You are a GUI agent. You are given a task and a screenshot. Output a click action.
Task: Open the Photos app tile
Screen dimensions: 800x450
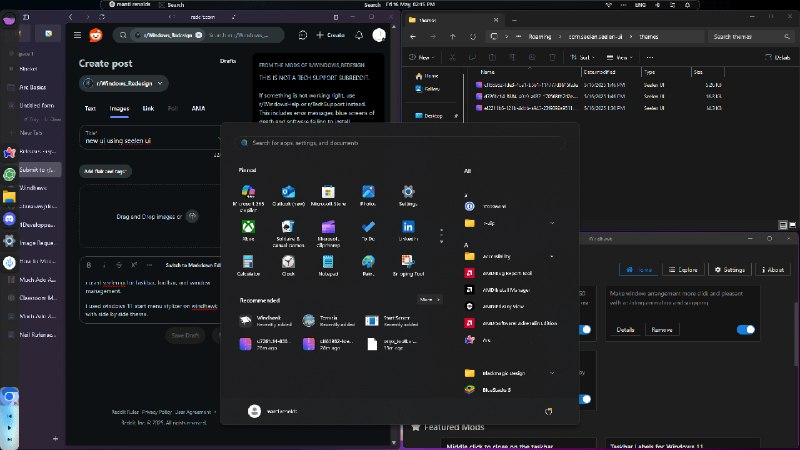368,195
